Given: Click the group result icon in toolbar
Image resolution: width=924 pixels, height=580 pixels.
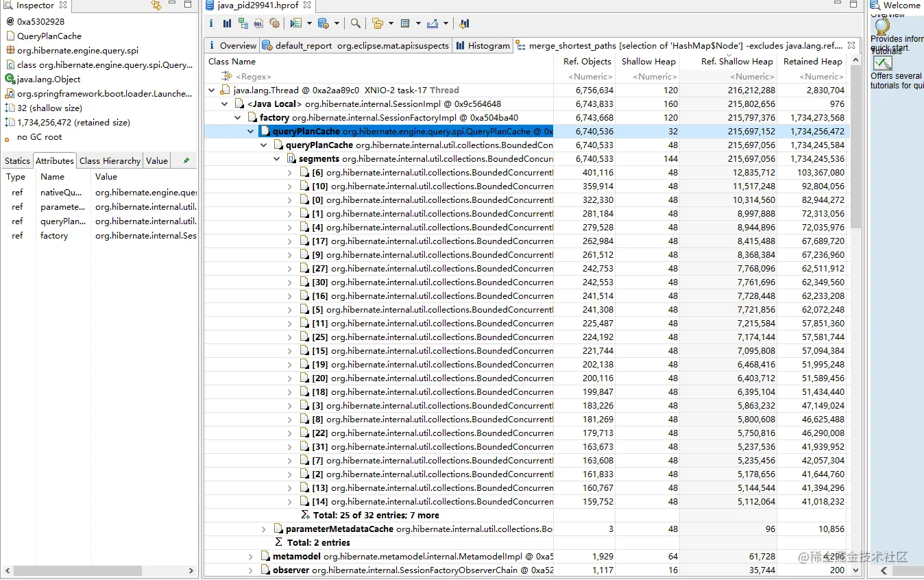Looking at the screenshot, I should tap(378, 23).
